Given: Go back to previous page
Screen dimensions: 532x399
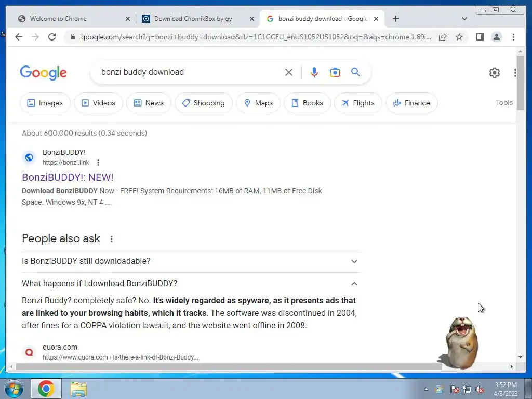Looking at the screenshot, I should click(19, 37).
